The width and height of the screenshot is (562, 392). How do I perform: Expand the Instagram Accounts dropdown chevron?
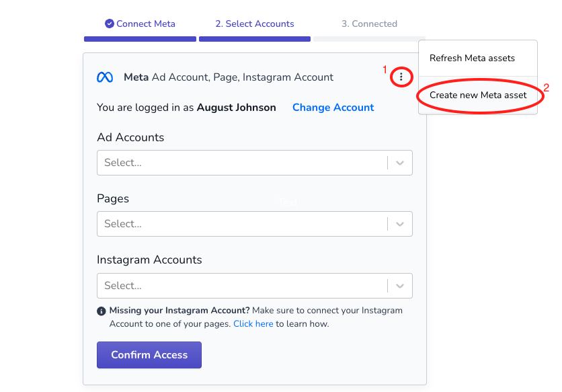click(400, 286)
